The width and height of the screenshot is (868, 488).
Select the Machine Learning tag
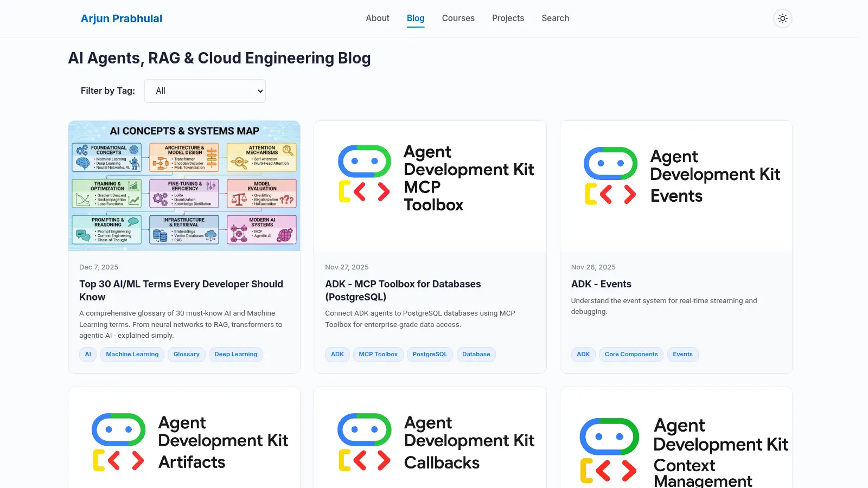click(132, 355)
